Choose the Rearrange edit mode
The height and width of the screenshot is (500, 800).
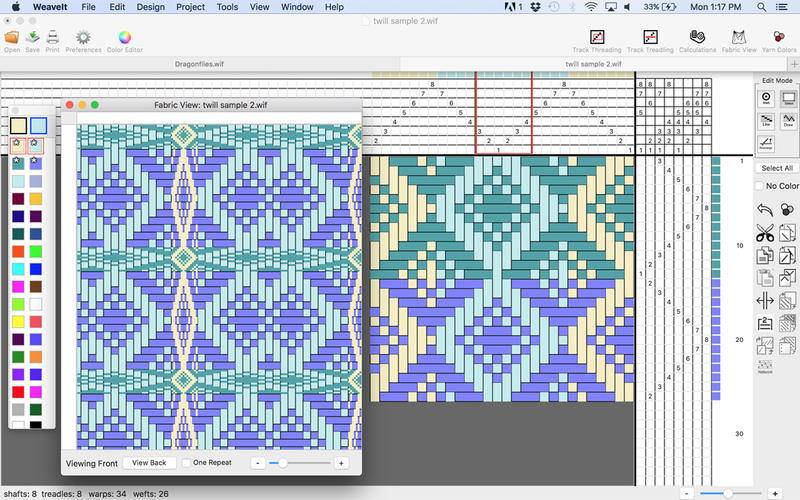(766, 143)
